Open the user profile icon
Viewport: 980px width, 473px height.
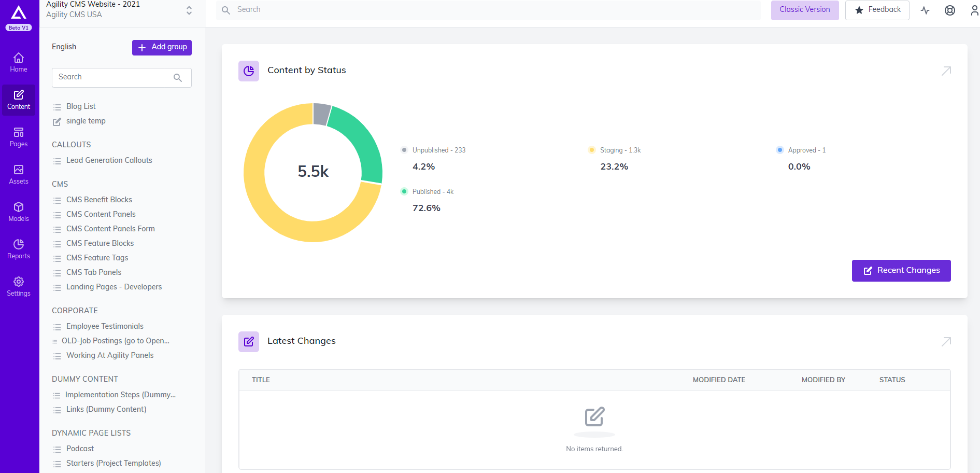(x=974, y=10)
